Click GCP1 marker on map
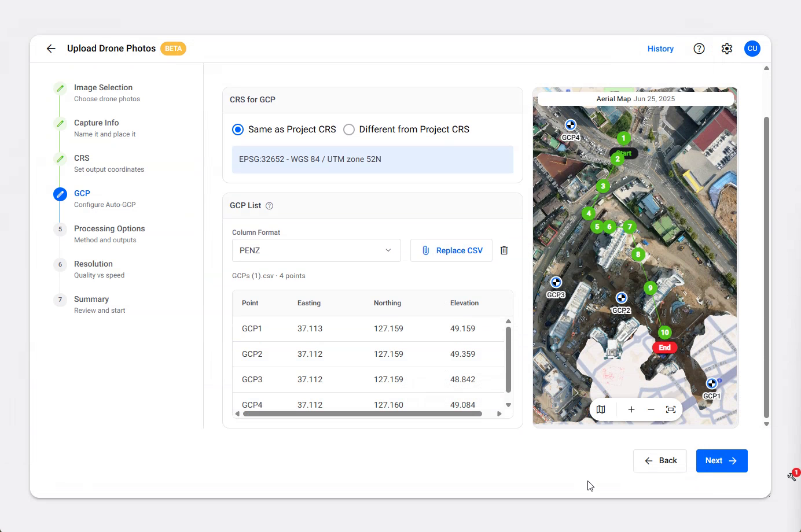Screen dimensions: 801x532 pos(712,383)
